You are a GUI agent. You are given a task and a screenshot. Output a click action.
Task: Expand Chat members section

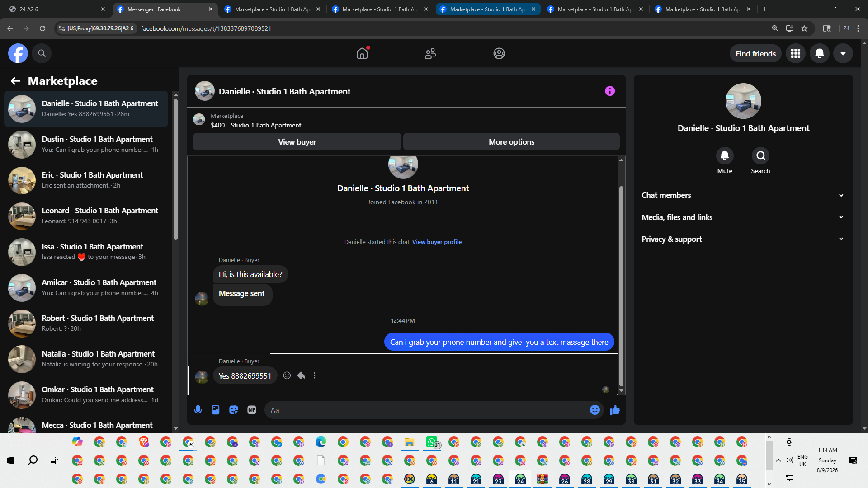click(743, 195)
